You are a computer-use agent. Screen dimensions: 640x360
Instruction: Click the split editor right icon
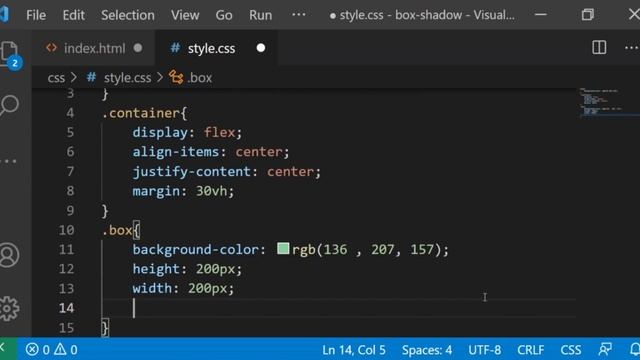599,48
